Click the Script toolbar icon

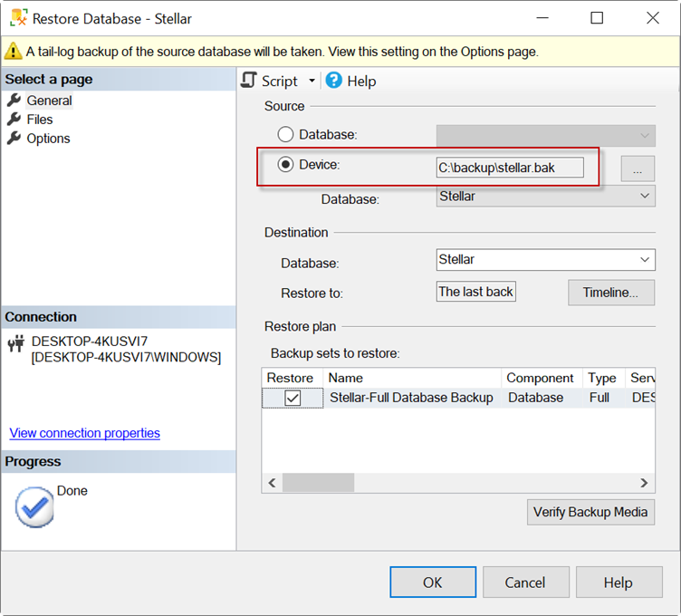click(x=250, y=81)
